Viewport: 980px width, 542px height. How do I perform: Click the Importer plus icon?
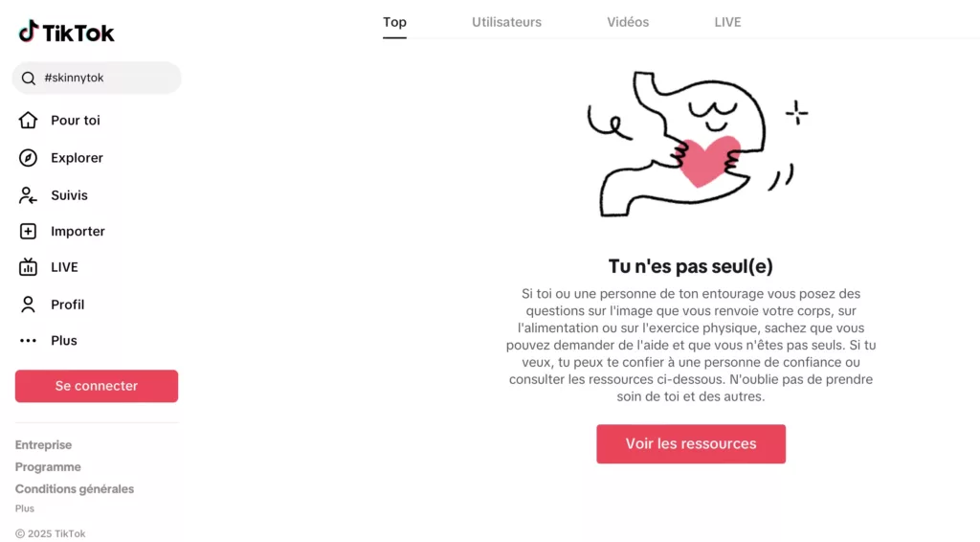click(28, 232)
